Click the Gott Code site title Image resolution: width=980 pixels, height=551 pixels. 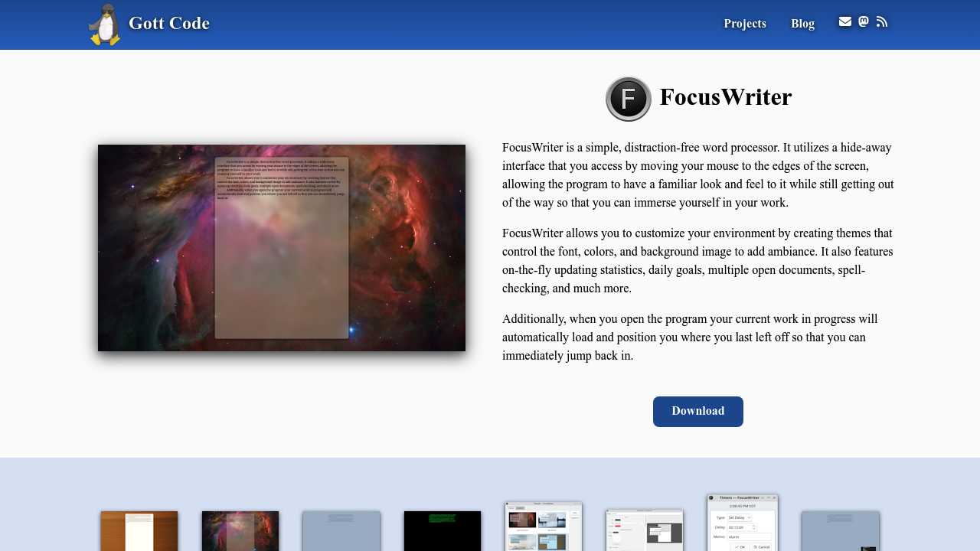pyautogui.click(x=169, y=24)
